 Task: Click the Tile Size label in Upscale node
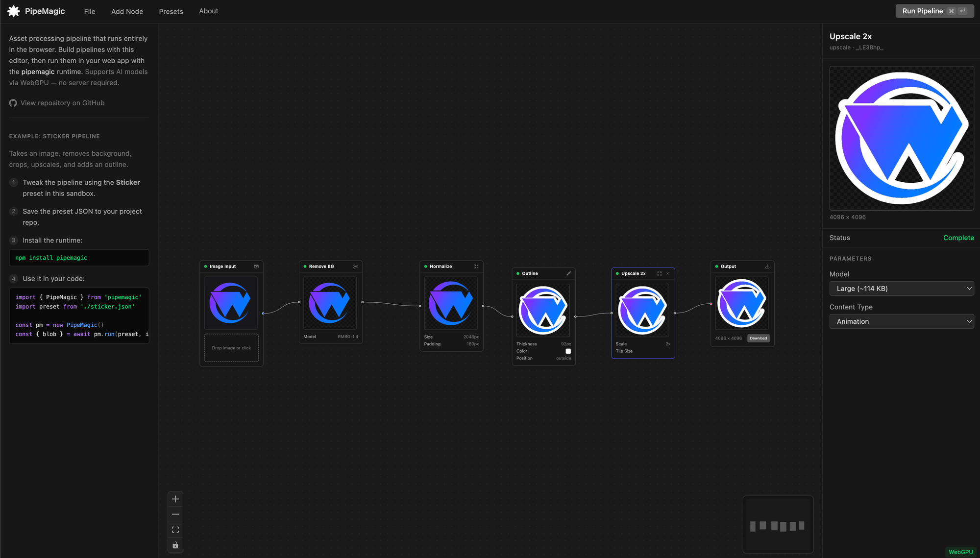coord(624,351)
